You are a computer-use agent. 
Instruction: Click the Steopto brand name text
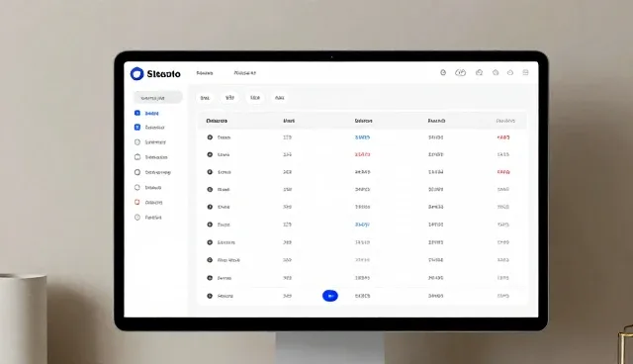(163, 74)
